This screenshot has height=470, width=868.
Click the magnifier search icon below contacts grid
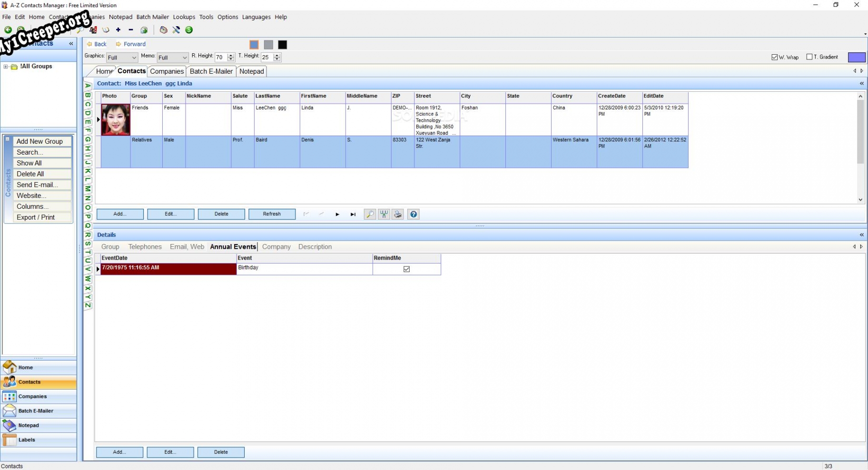370,215
